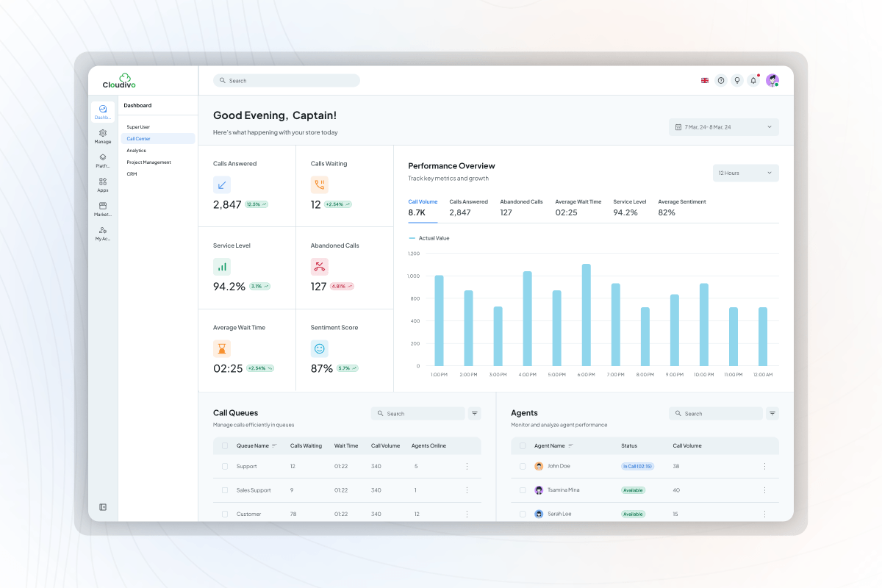Expand the date range dropdown
Screen dimensions: 882x588
pos(723,127)
